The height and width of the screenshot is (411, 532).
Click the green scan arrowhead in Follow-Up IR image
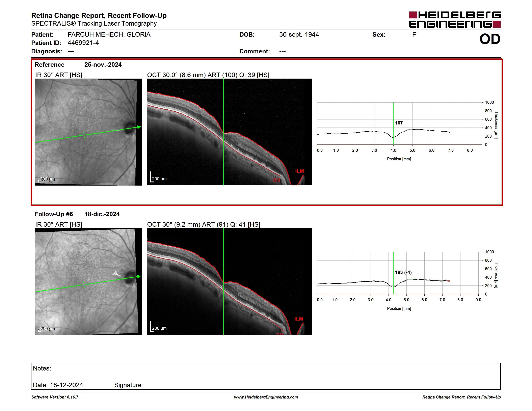point(139,276)
